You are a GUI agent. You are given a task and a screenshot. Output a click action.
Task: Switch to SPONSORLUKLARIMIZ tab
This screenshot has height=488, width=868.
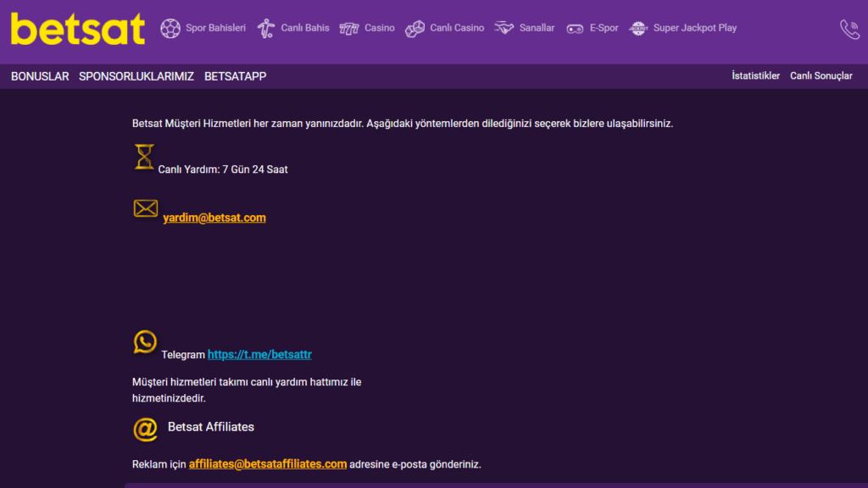[x=136, y=76]
